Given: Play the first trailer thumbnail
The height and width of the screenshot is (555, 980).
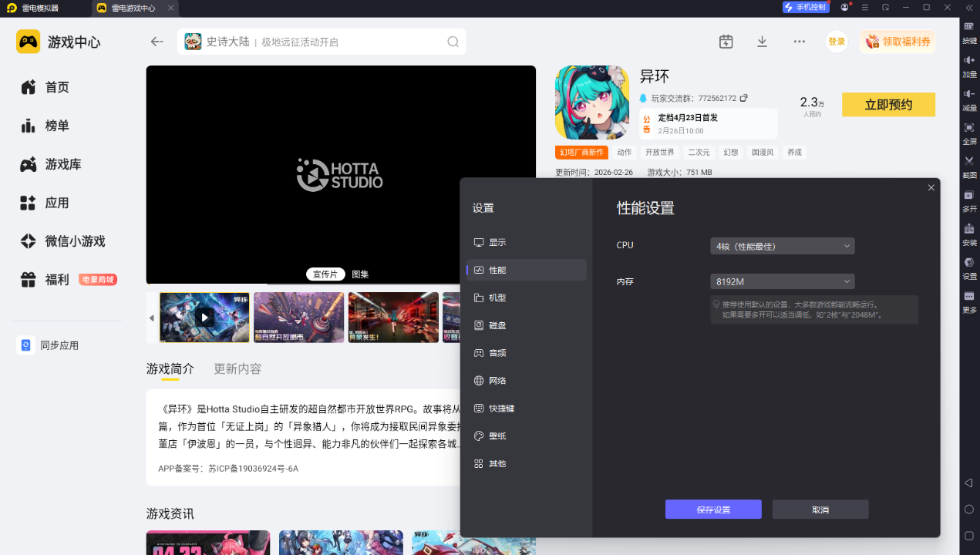Looking at the screenshot, I should pos(204,317).
